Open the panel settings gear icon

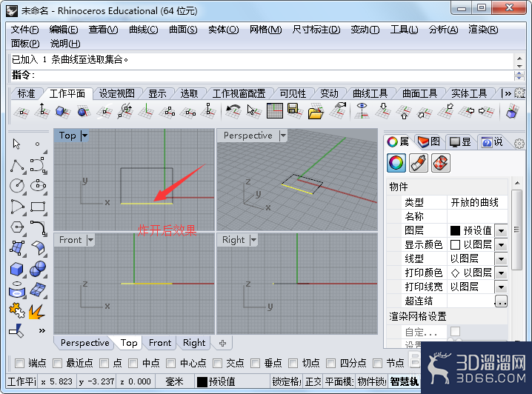[519, 144]
